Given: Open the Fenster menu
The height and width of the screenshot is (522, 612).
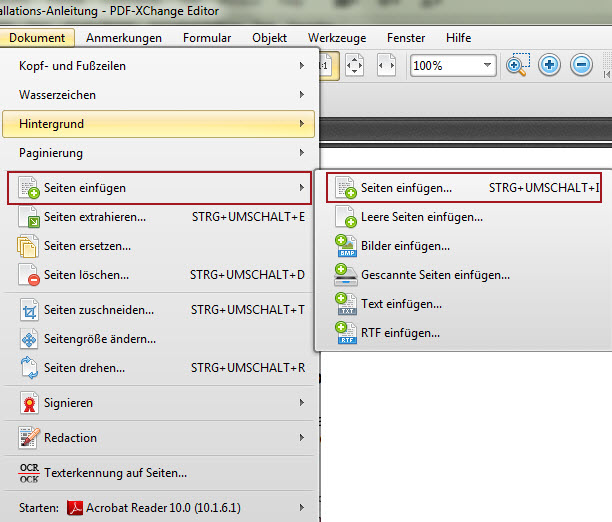Looking at the screenshot, I should pyautogui.click(x=406, y=38).
